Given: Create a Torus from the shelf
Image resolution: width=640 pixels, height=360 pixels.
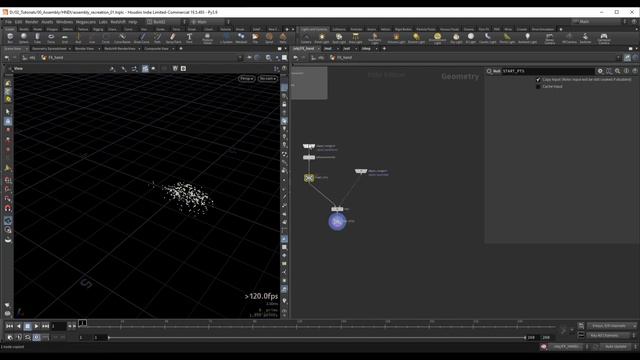Looking at the screenshot, I should pyautogui.click(x=51, y=38).
